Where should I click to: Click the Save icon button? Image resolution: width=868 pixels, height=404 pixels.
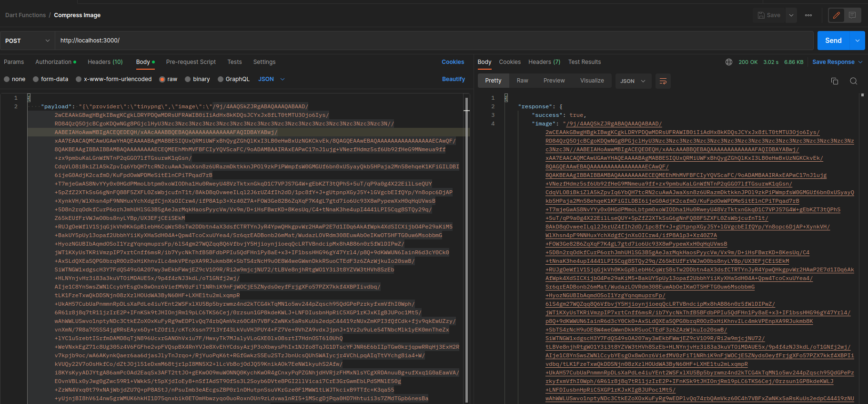coord(769,15)
